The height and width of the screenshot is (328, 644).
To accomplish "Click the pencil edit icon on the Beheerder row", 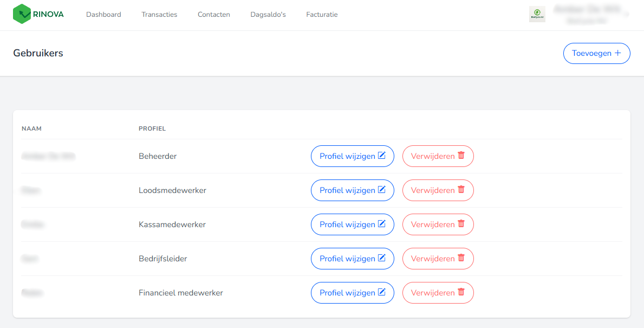I will point(382,155).
